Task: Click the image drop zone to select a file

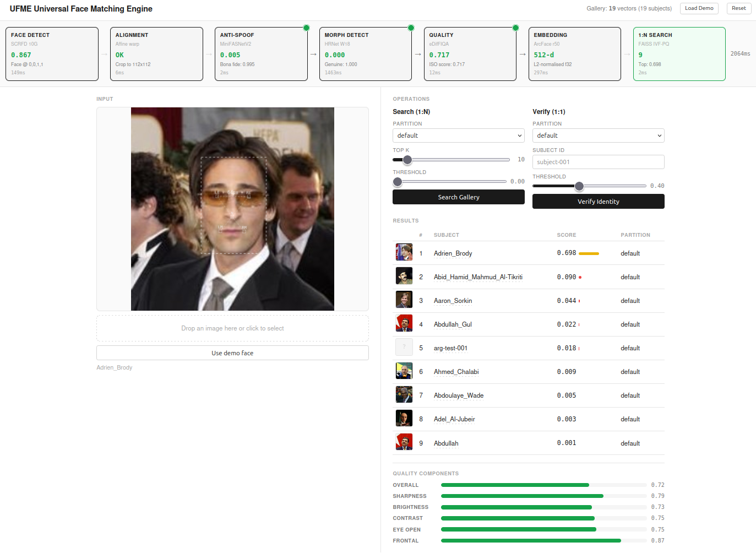Action: coord(232,328)
